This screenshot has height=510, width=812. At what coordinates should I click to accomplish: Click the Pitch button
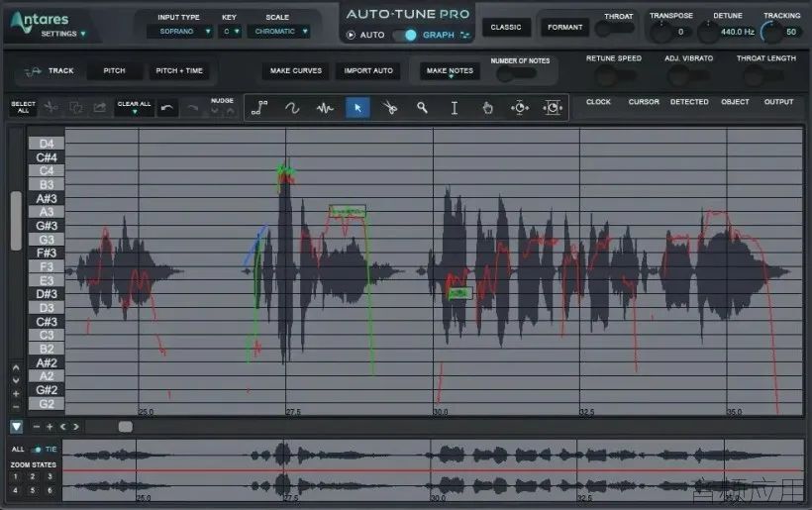(114, 71)
